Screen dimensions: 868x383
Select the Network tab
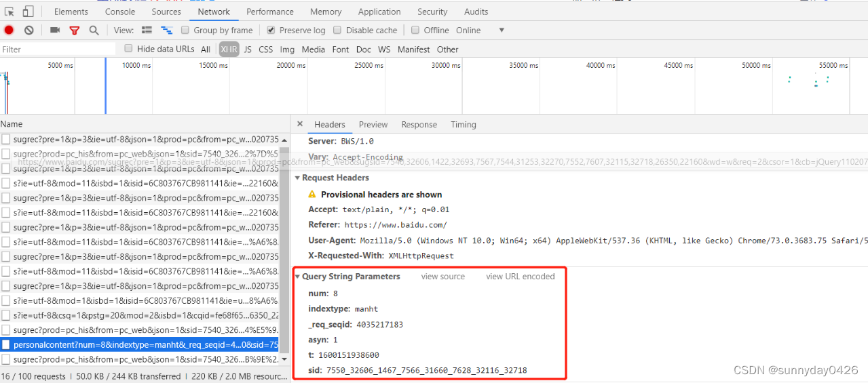pos(214,12)
